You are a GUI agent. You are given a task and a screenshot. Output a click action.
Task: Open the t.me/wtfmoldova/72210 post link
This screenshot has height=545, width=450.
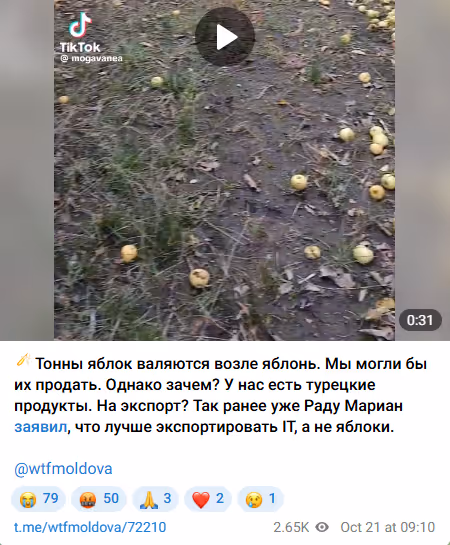[90, 527]
